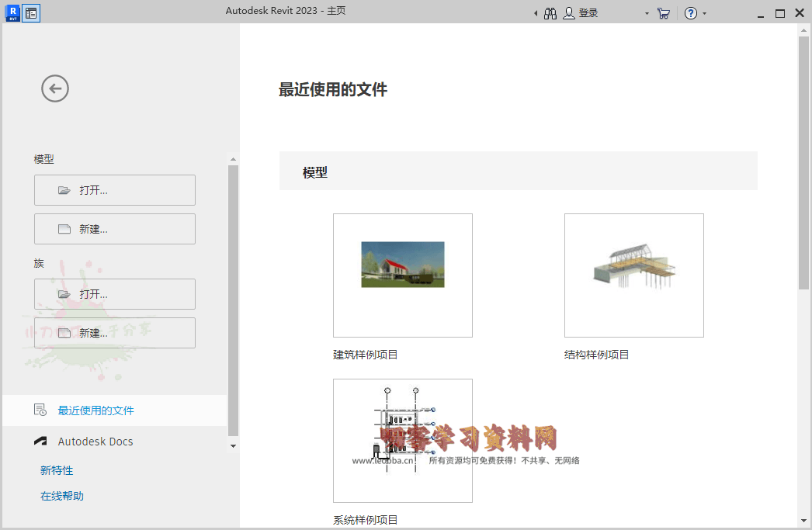Toggle the home page view icon
Viewport: 812px width, 530px height.
[31, 13]
